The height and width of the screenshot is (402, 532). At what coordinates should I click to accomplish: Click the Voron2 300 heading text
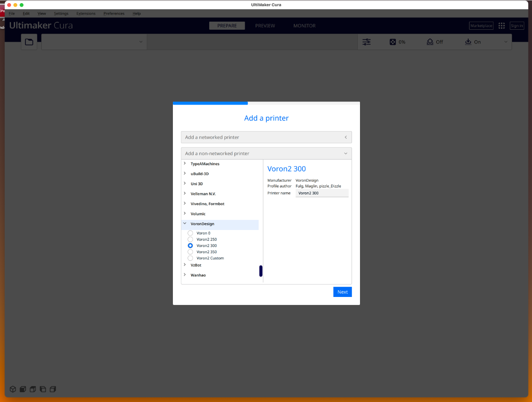click(x=287, y=169)
